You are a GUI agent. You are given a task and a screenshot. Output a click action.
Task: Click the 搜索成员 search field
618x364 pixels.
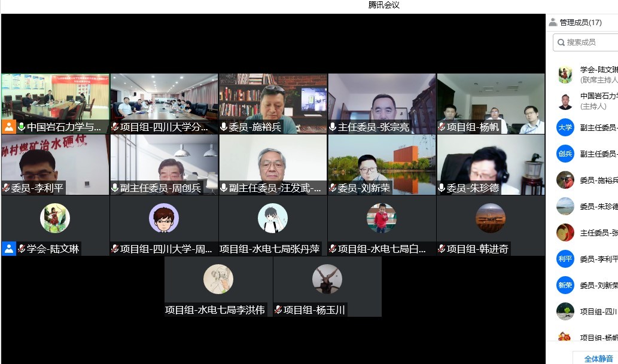pos(589,42)
